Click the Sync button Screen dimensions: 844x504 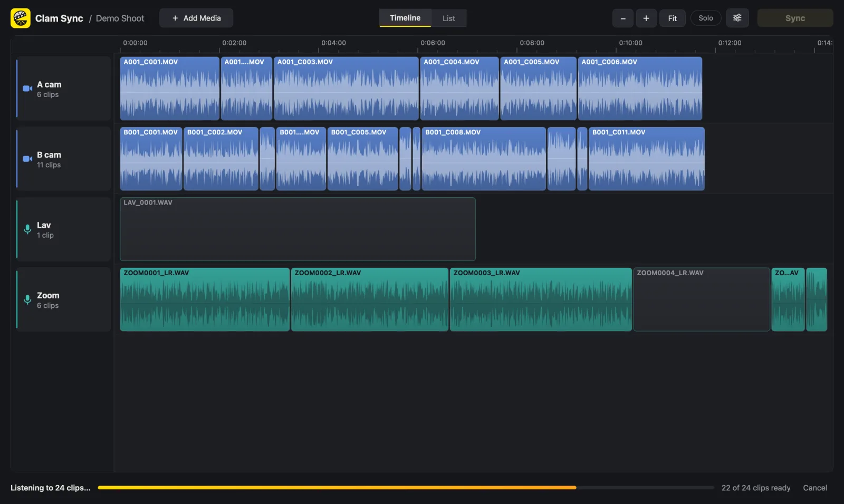click(795, 18)
